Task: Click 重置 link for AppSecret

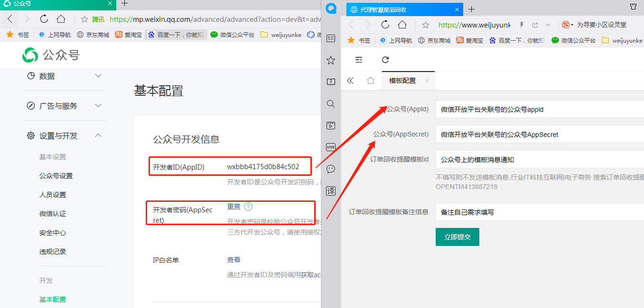Action: 233,207
